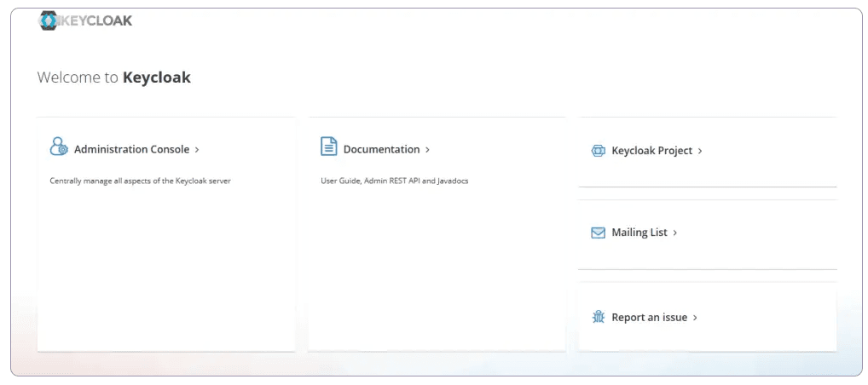The width and height of the screenshot is (868, 385).
Task: Open the Documentation link
Action: (x=381, y=149)
